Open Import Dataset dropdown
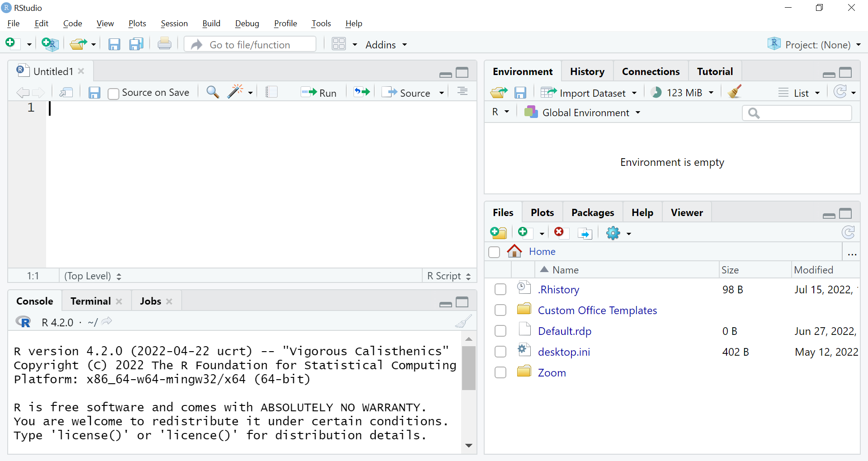This screenshot has height=461, width=868. (x=589, y=93)
